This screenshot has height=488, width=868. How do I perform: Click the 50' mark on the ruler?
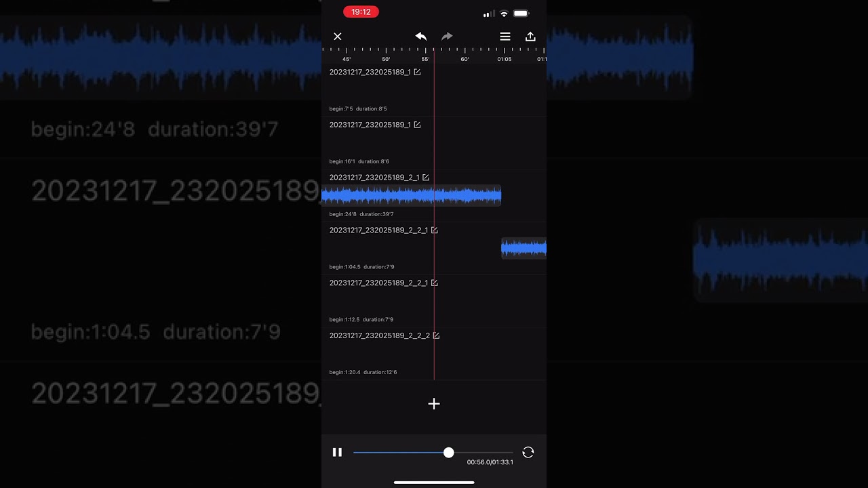[386, 59]
